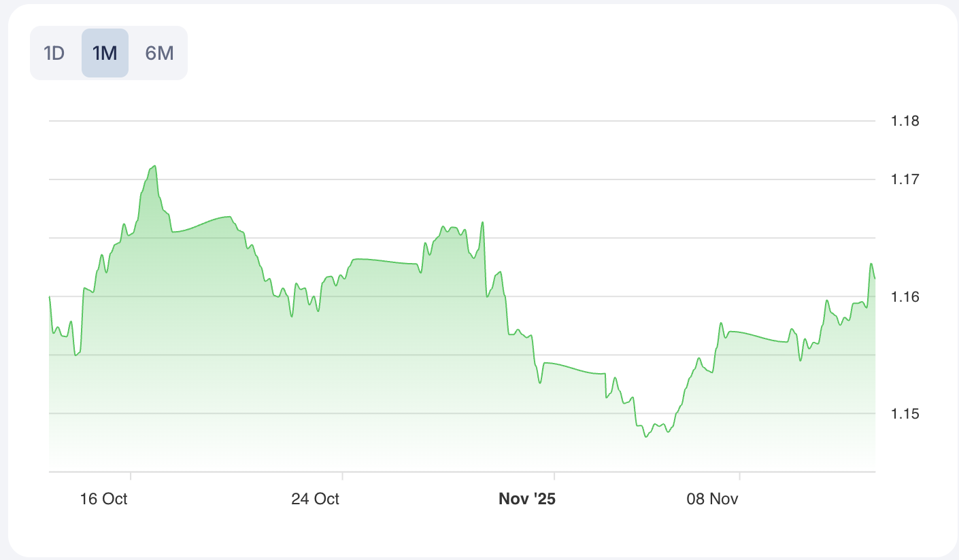The width and height of the screenshot is (959, 560).
Task: Click the 16 Oct date label
Action: 103,499
